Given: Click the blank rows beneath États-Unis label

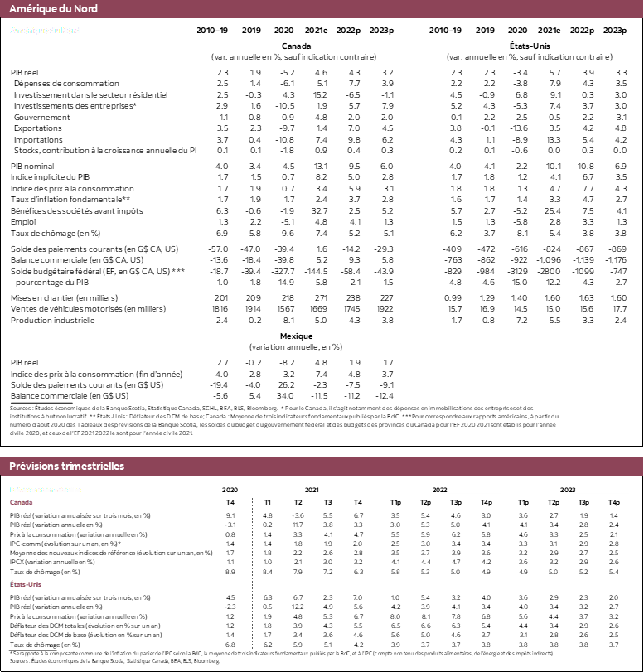Looking at the screenshot, I should click(124, 617).
